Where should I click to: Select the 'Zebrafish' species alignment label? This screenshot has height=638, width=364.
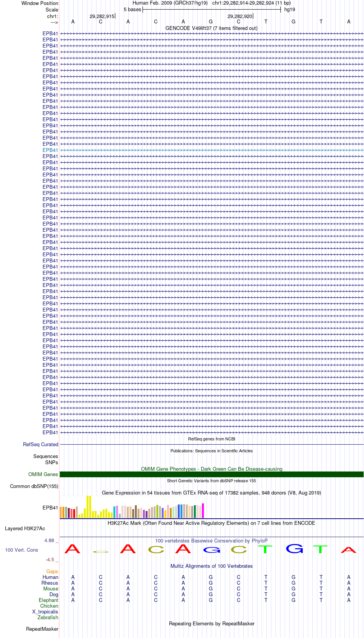pos(48,617)
